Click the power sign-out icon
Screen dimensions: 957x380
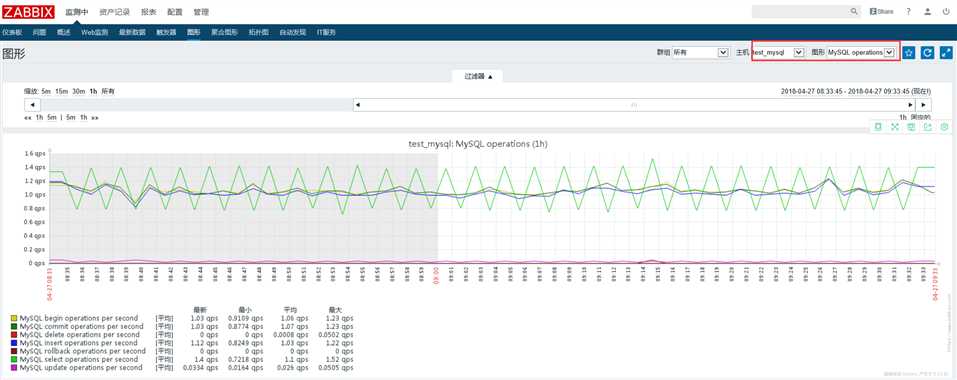click(x=946, y=12)
